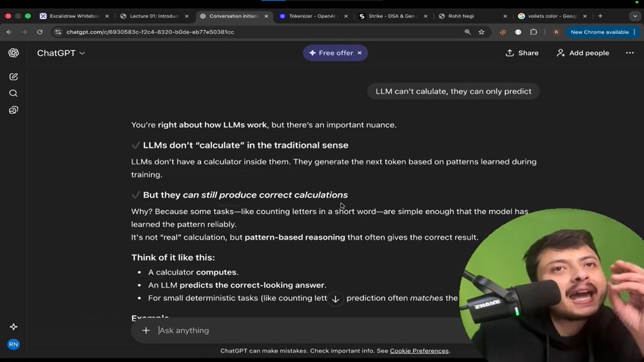Click the Add people button
The image size is (644, 362).
(x=582, y=53)
